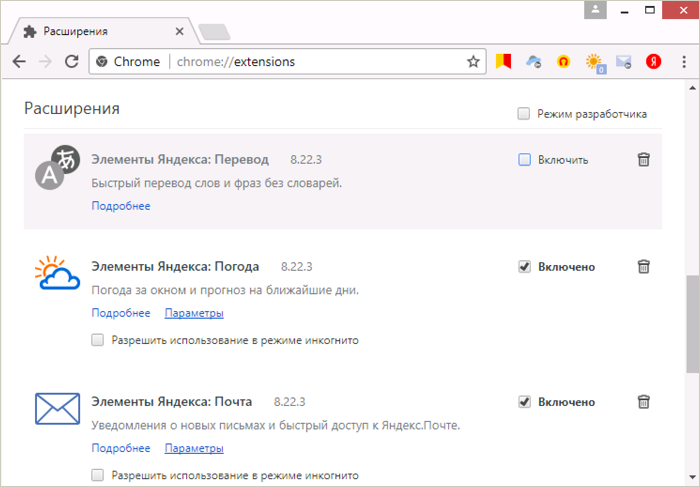Allow Почта extension in incognito mode
Viewport: 700px width, 487px height.
[97, 475]
